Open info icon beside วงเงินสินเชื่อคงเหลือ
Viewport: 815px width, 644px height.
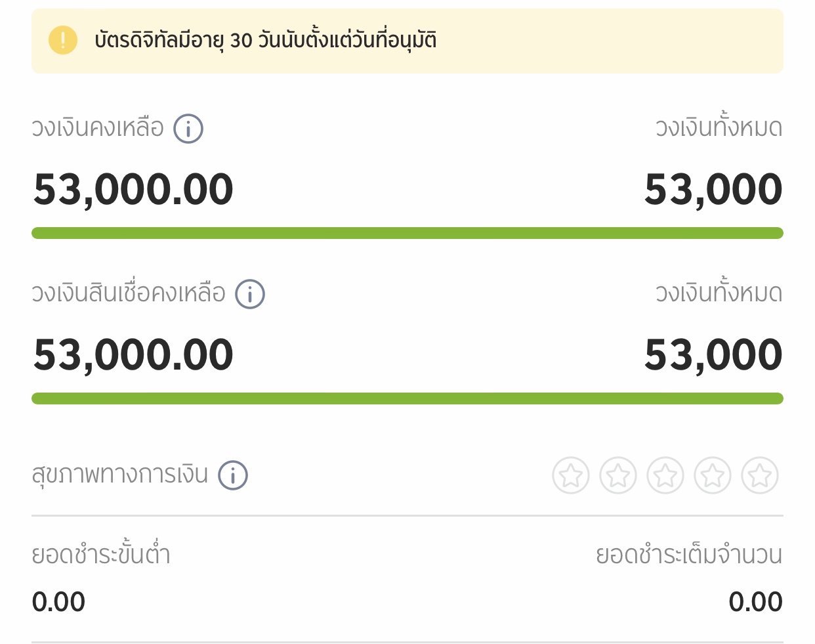pyautogui.click(x=250, y=294)
